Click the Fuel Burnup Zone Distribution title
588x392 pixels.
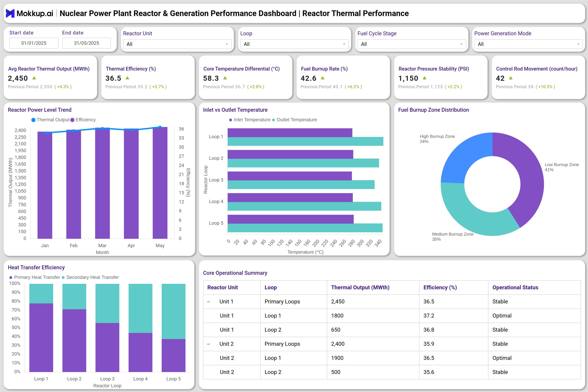[x=434, y=110]
